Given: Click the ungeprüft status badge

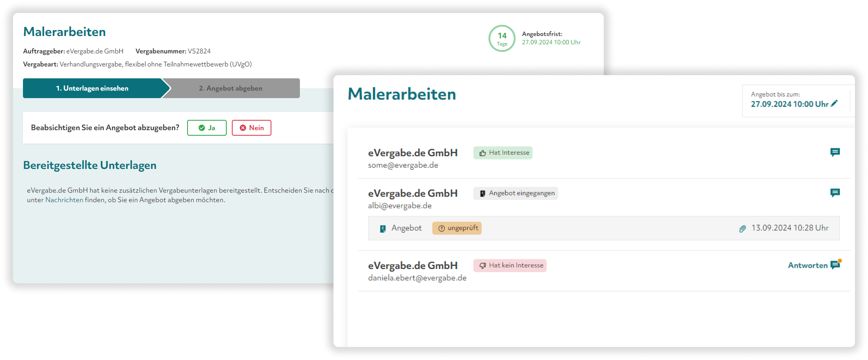Looking at the screenshot, I should pos(457,228).
